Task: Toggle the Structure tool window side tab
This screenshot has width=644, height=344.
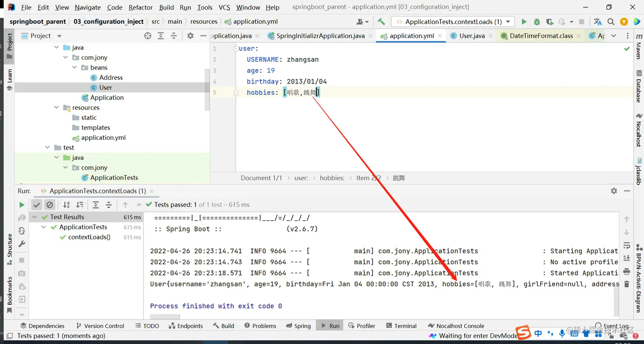Action: tap(10, 249)
